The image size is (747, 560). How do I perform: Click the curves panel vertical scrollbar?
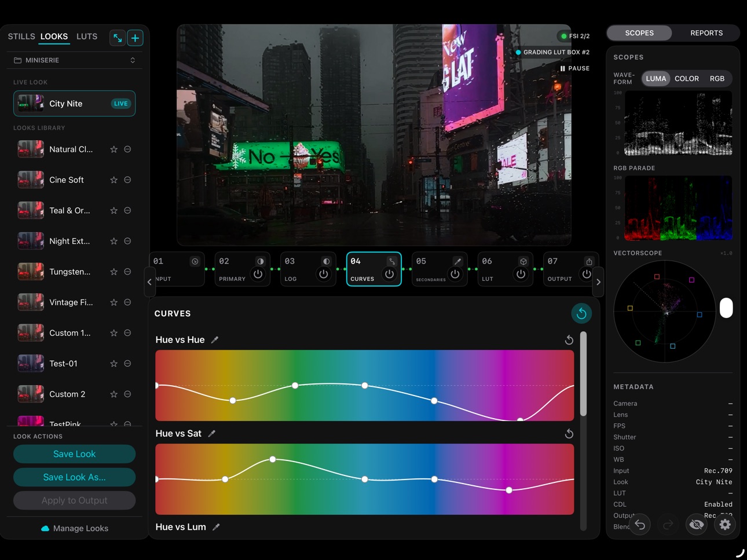pyautogui.click(x=583, y=374)
